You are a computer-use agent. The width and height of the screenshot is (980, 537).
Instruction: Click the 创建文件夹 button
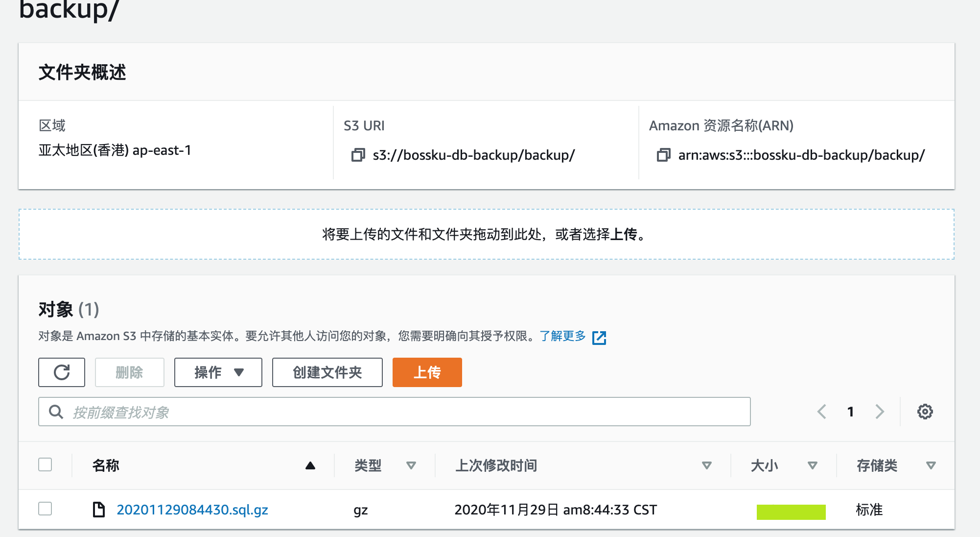tap(327, 372)
